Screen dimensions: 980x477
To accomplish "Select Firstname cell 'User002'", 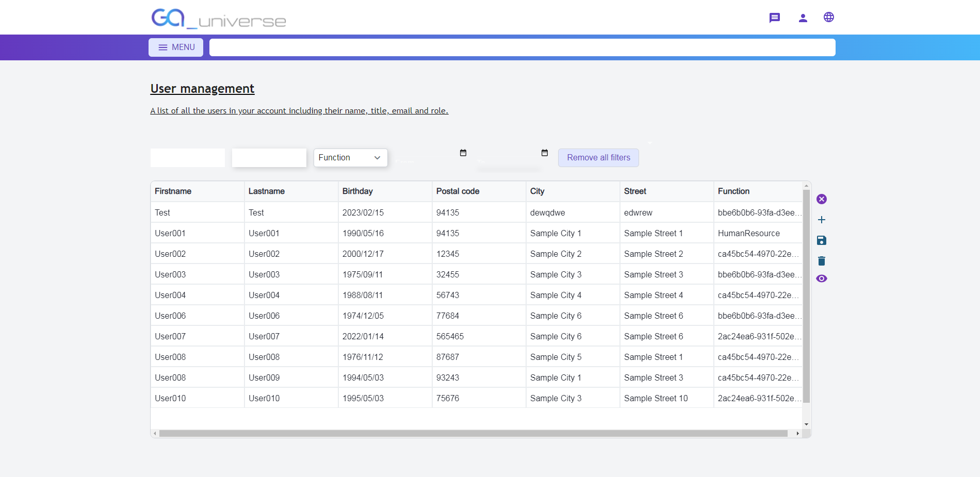I will tap(197, 254).
